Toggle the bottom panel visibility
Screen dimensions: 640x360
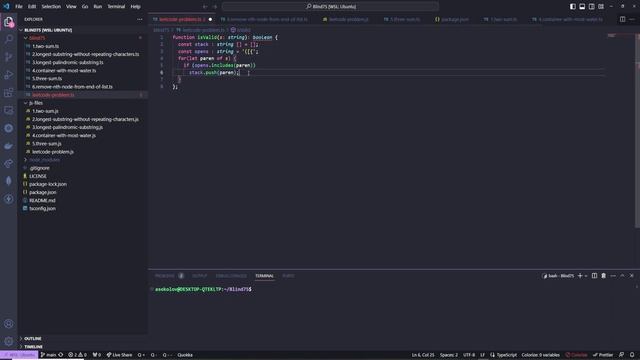point(582,7)
